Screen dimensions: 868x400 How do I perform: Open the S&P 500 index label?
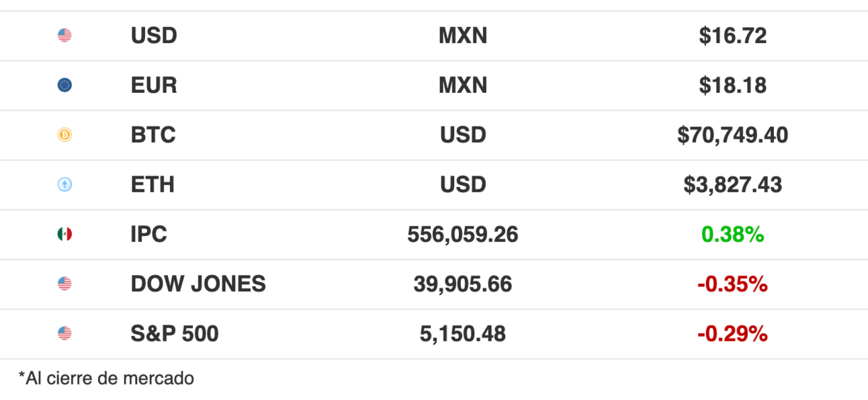[175, 334]
